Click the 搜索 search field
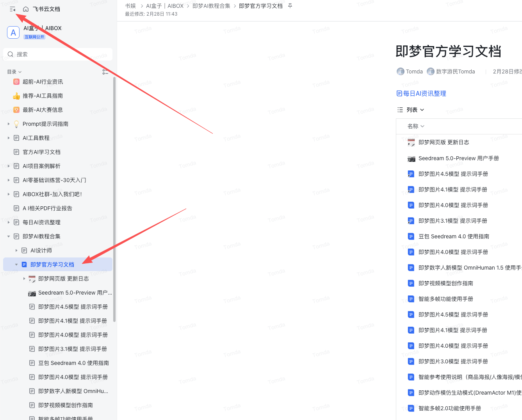The height and width of the screenshot is (420, 522). coord(58,54)
